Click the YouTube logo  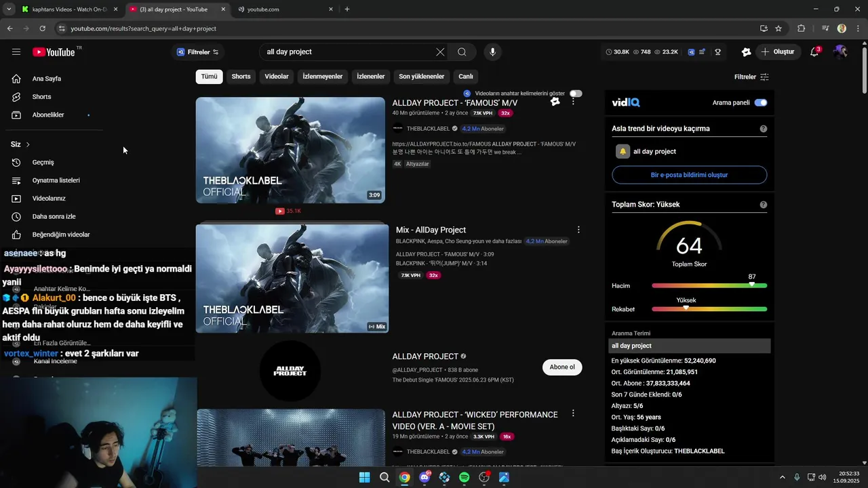(54, 52)
